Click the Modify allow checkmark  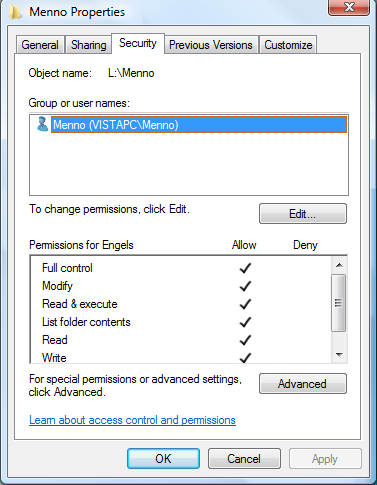245,286
